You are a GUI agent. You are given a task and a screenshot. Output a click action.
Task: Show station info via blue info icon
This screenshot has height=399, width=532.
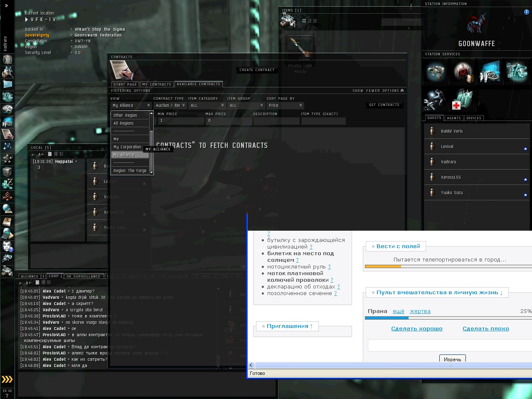(526, 12)
